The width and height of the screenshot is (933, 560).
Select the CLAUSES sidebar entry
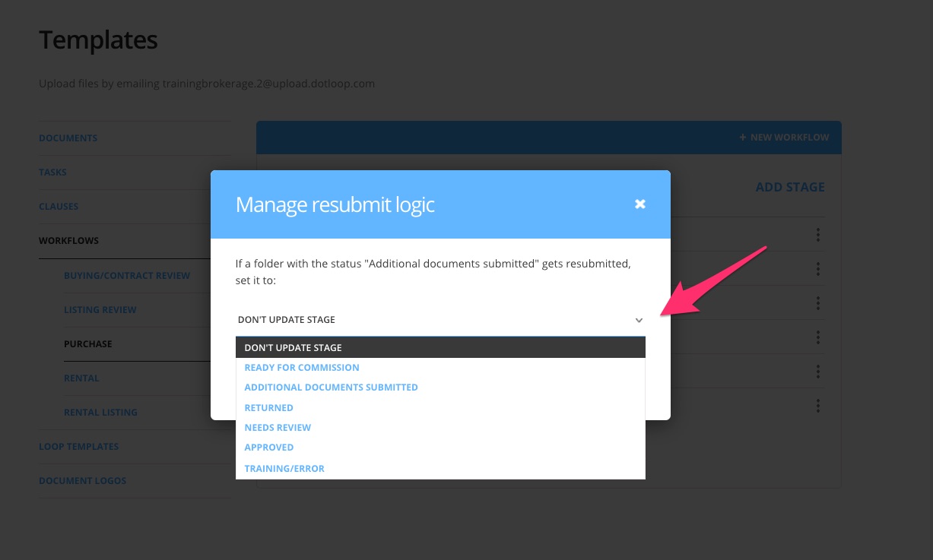59,206
